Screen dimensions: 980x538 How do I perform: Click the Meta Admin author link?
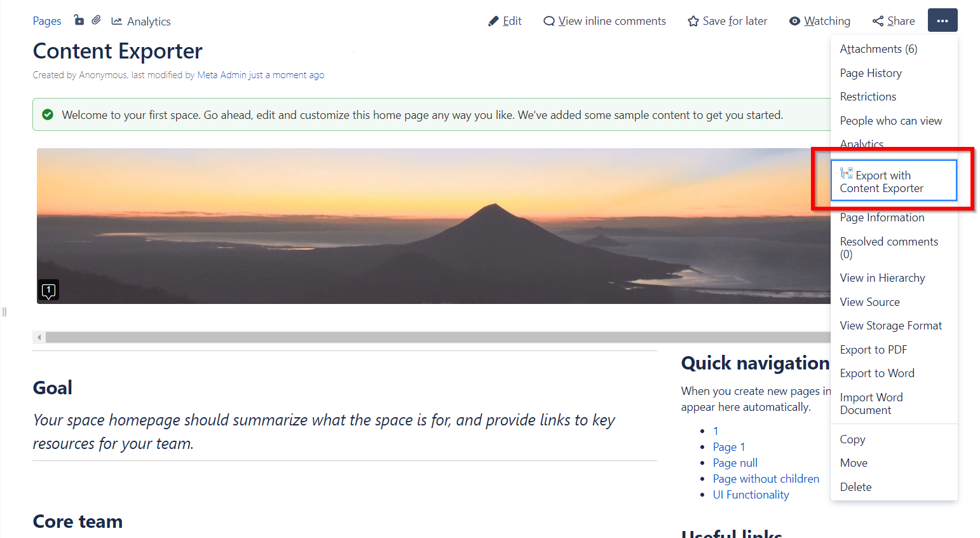pyautogui.click(x=221, y=75)
